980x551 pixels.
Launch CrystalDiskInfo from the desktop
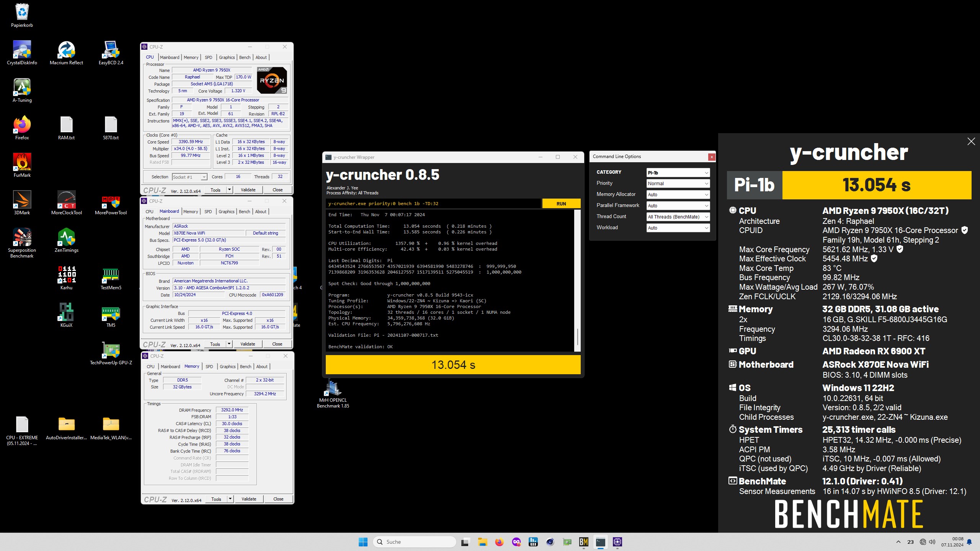click(22, 53)
